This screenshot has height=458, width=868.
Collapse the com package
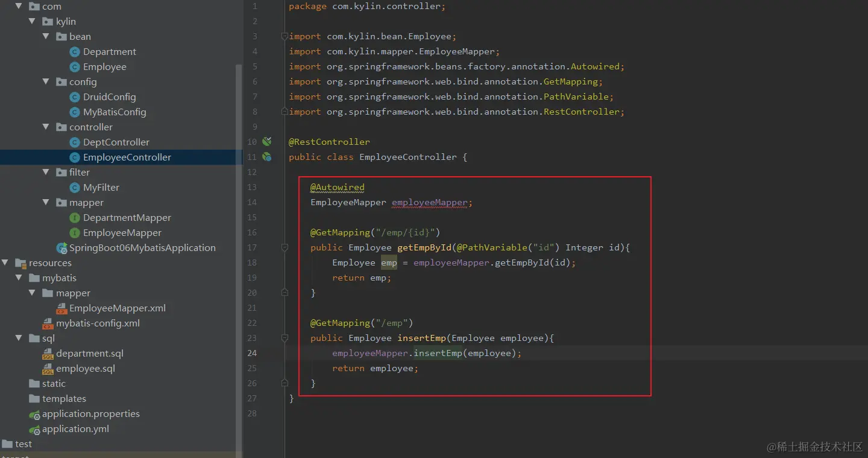pyautogui.click(x=19, y=6)
